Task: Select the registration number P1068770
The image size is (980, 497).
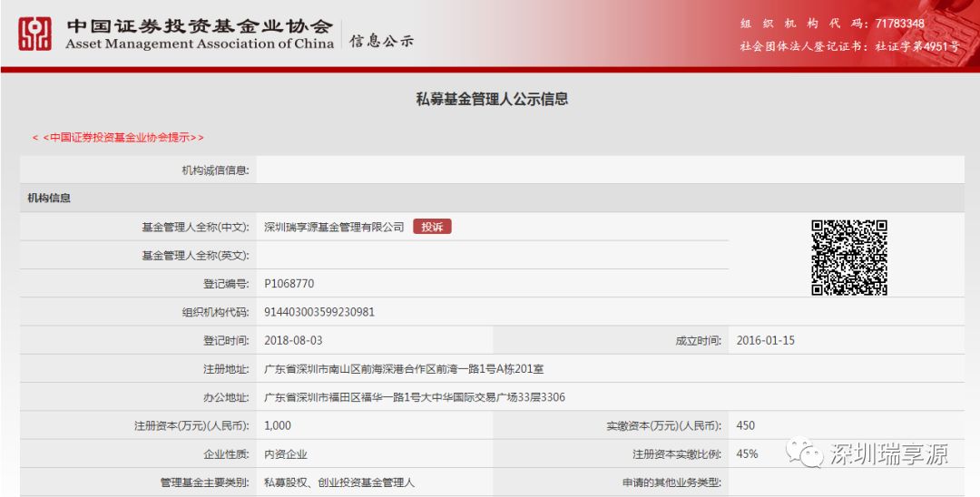Action: click(x=289, y=284)
